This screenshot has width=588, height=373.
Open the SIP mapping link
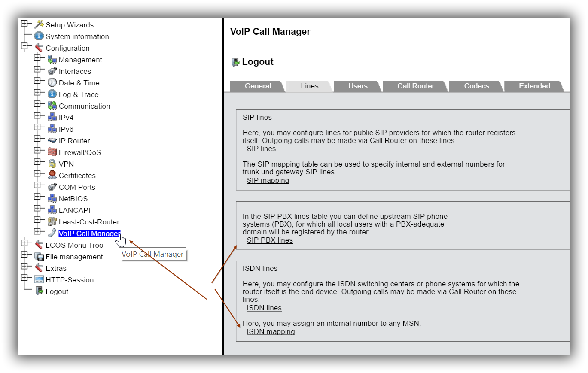[268, 180]
